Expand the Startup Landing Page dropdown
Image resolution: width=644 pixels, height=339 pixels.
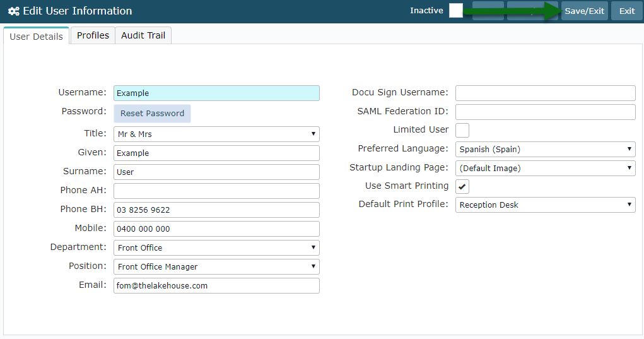coord(546,168)
